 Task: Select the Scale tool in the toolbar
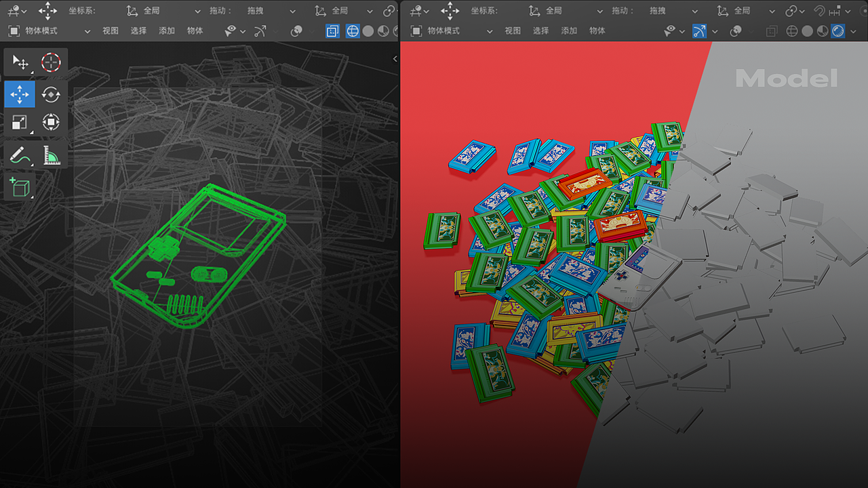(20, 122)
